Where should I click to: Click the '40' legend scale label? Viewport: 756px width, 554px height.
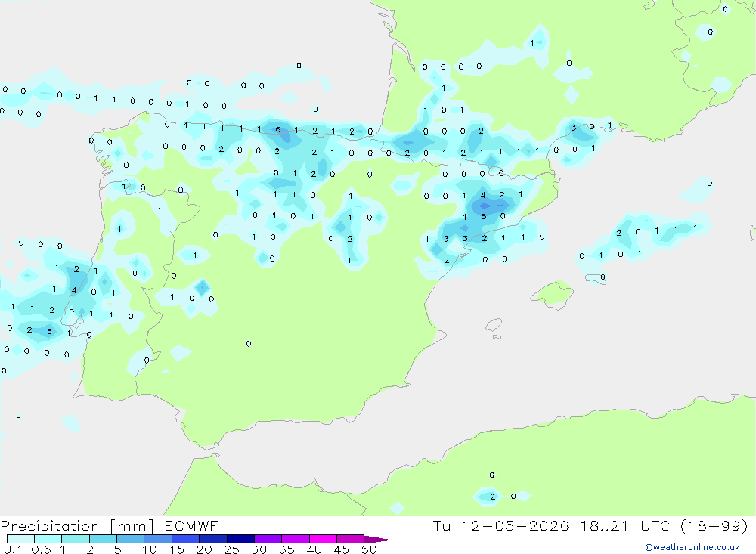tap(314, 549)
